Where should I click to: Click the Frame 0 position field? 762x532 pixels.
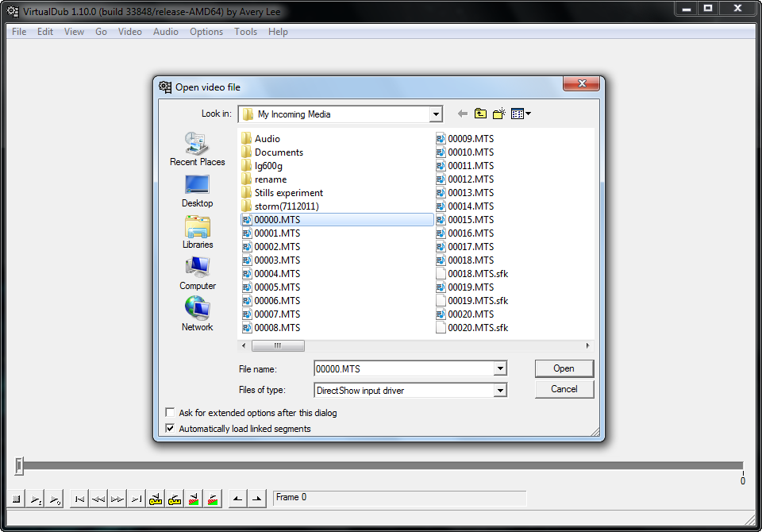point(399,498)
